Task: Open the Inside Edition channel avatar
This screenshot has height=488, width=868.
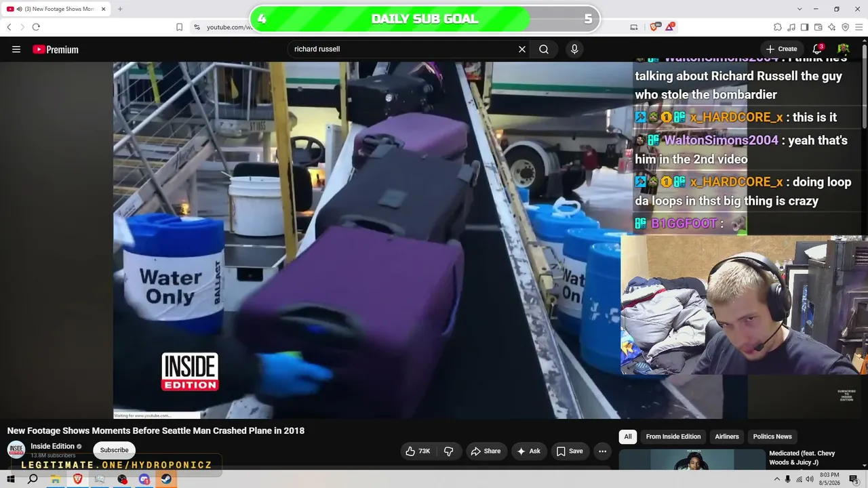Action: 16,450
